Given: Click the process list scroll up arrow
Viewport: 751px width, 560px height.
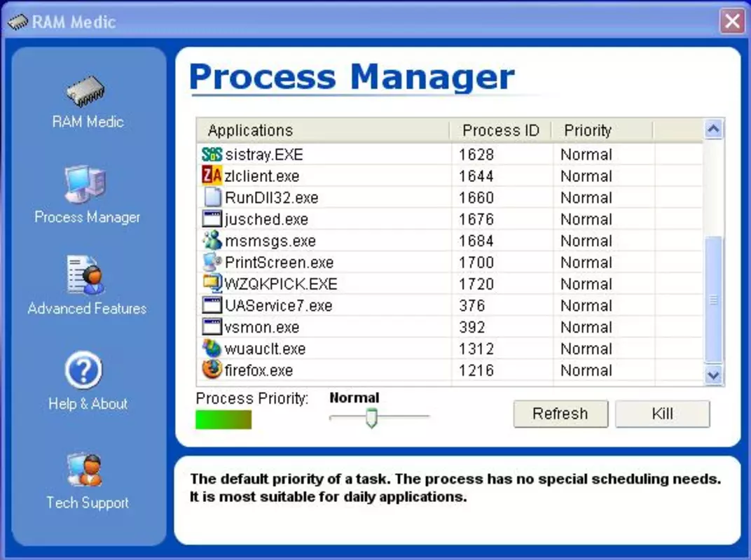Looking at the screenshot, I should click(714, 129).
